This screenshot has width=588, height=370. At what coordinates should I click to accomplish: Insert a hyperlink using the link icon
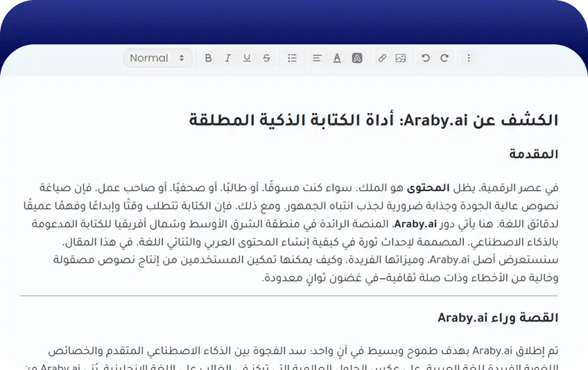tap(381, 58)
